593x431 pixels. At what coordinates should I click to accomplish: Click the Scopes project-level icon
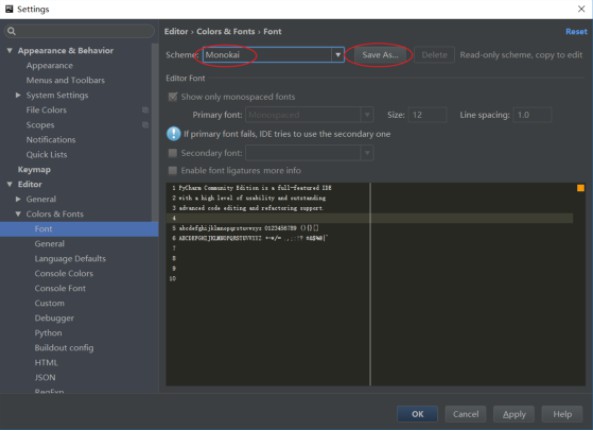tap(145, 125)
